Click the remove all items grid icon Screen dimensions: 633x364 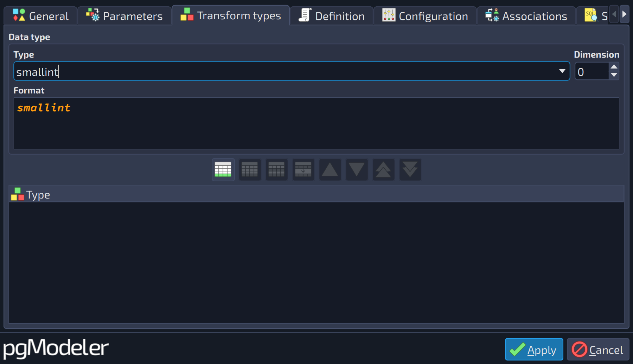[x=276, y=170]
